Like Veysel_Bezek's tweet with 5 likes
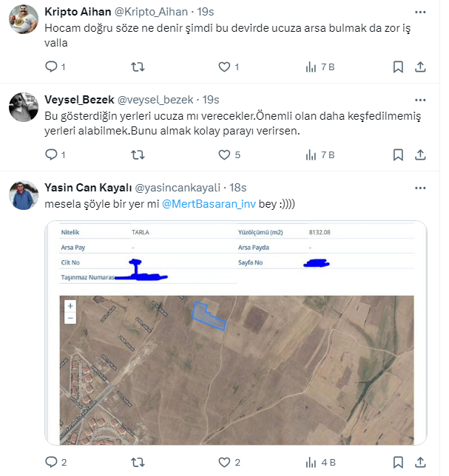This screenshot has width=449, height=476. pos(225,154)
